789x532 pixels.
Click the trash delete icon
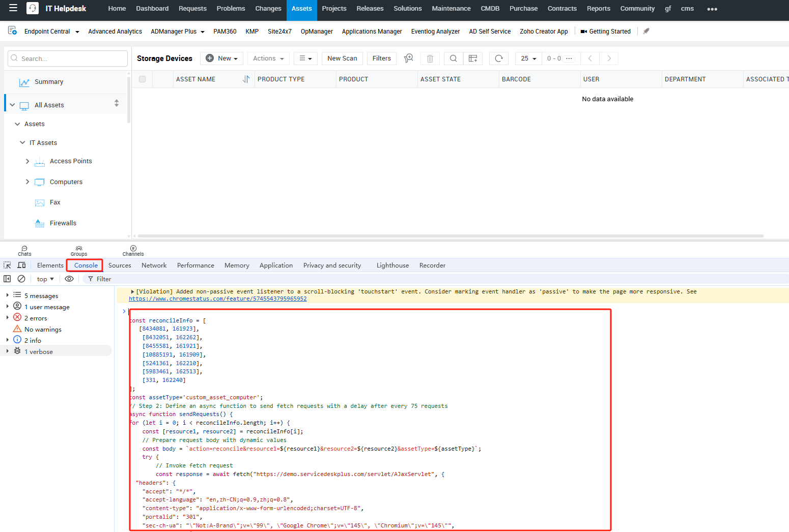(x=430, y=58)
